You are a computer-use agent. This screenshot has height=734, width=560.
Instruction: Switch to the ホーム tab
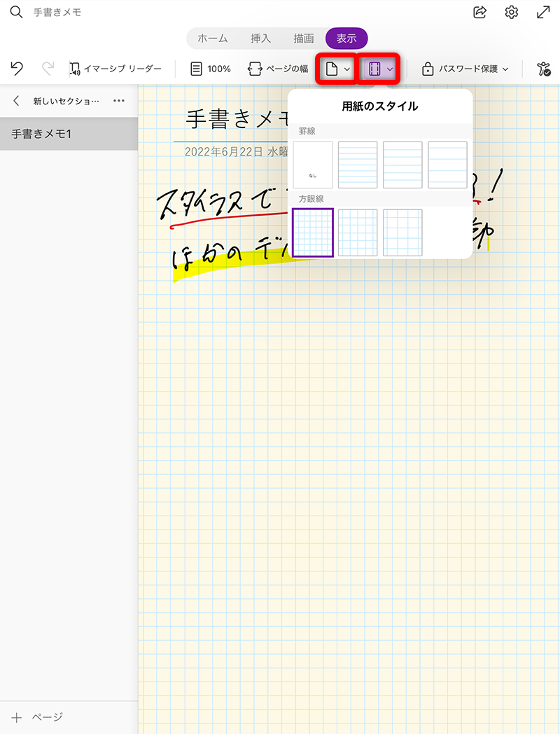point(212,39)
